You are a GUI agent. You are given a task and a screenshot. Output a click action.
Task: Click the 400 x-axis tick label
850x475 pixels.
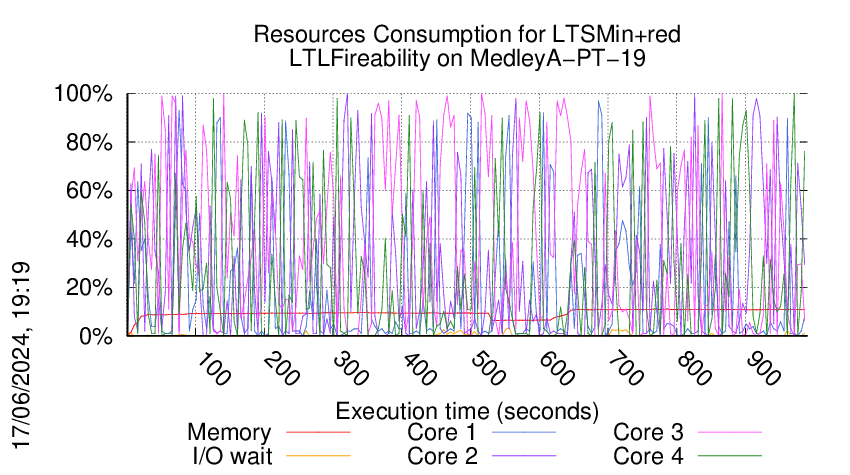(x=419, y=369)
